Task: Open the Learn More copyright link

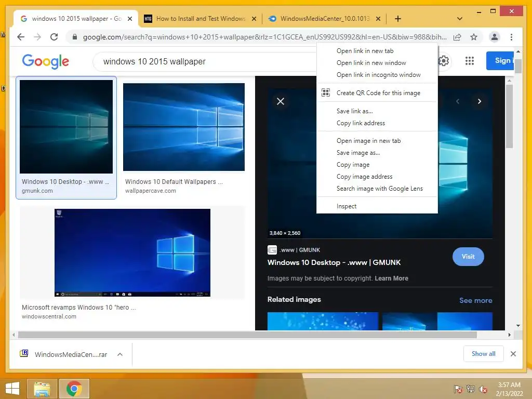Action: (391, 278)
